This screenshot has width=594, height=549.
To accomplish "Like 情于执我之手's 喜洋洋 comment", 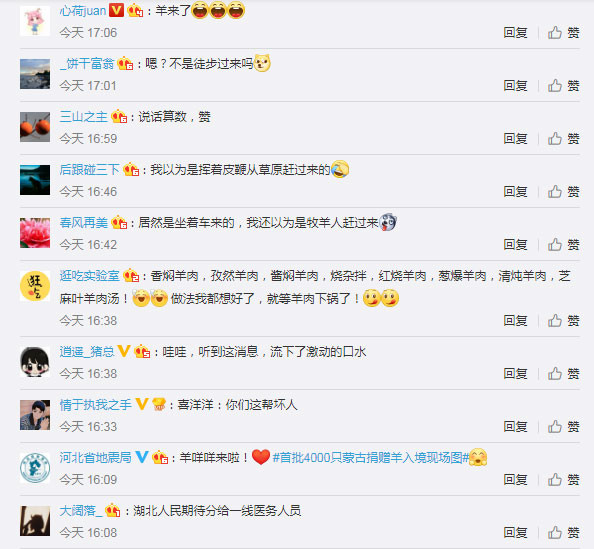I will (x=563, y=427).
